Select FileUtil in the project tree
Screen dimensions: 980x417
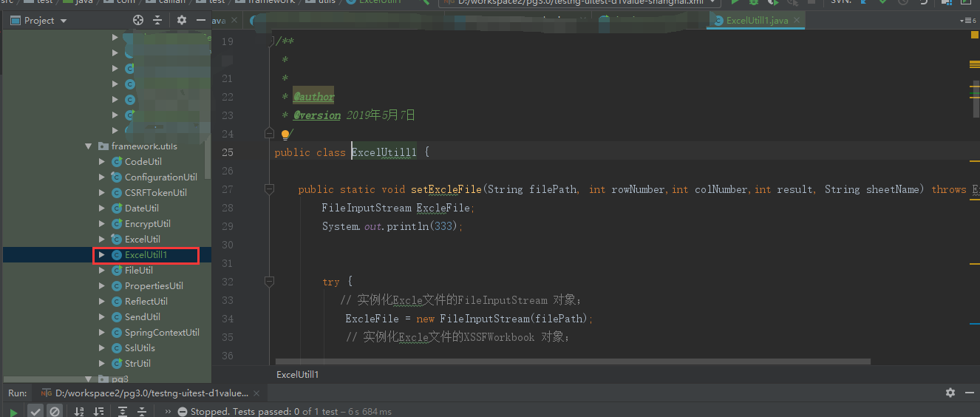(139, 271)
